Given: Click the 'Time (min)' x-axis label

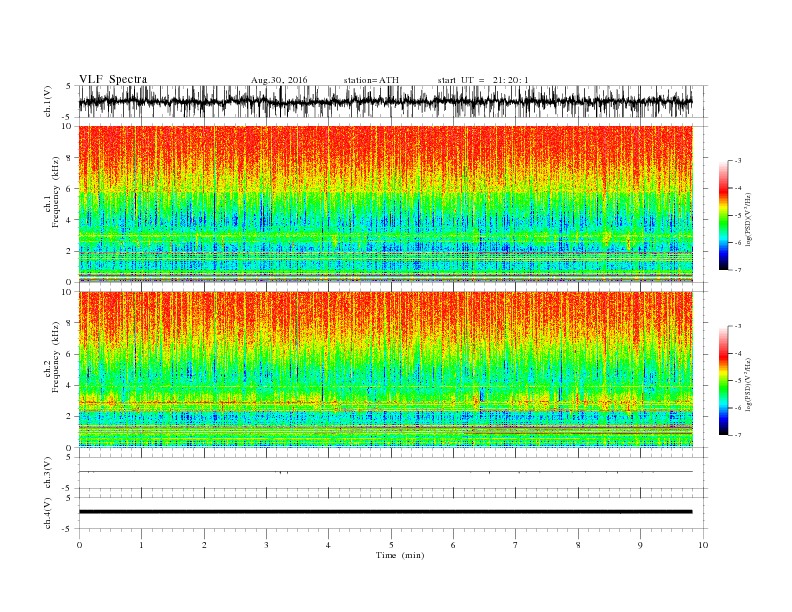Looking at the screenshot, I should tap(400, 555).
